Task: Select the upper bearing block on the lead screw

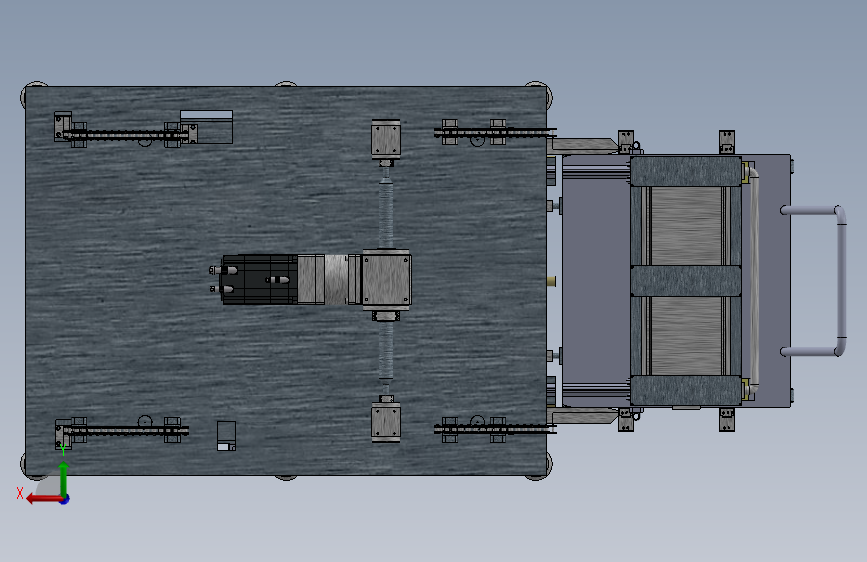Action: click(386, 138)
